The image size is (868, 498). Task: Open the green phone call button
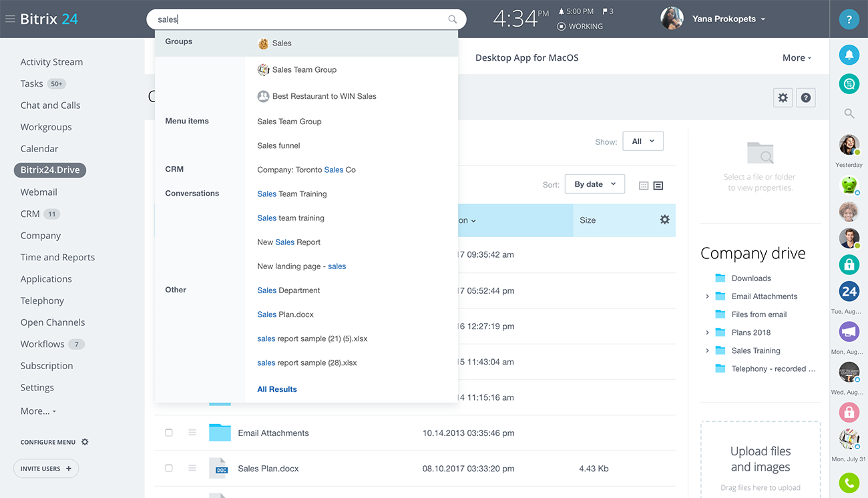849,482
